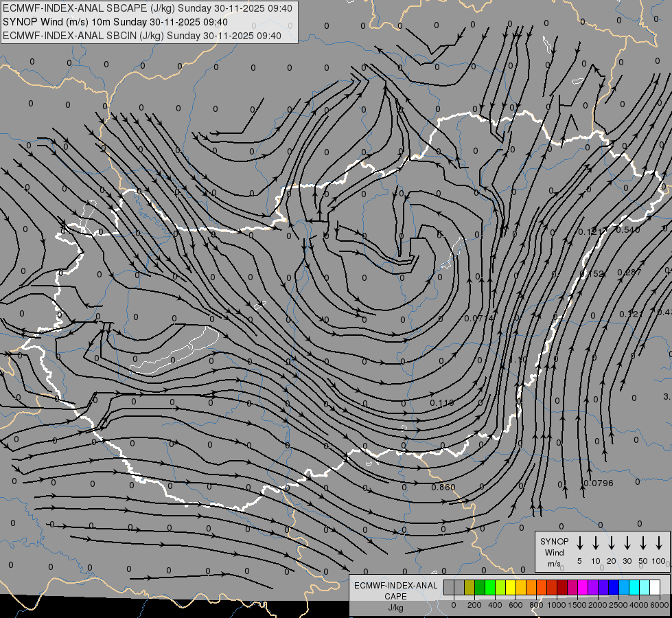Click the 0.0796 value label on map
Image resolution: width=672 pixels, height=618 pixels.
(x=599, y=483)
